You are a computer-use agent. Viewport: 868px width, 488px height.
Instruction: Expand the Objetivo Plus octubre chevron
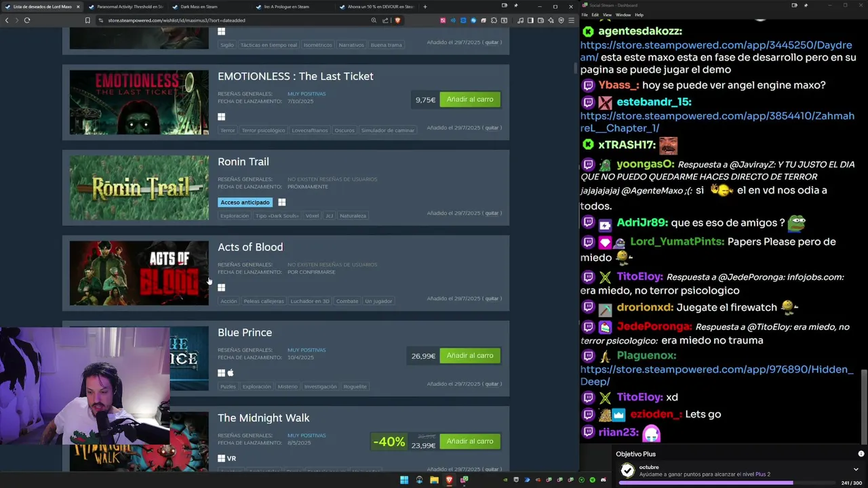point(856,469)
